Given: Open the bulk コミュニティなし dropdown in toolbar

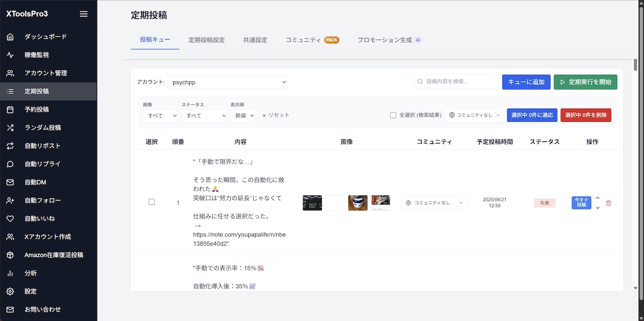Looking at the screenshot, I should pos(475,115).
